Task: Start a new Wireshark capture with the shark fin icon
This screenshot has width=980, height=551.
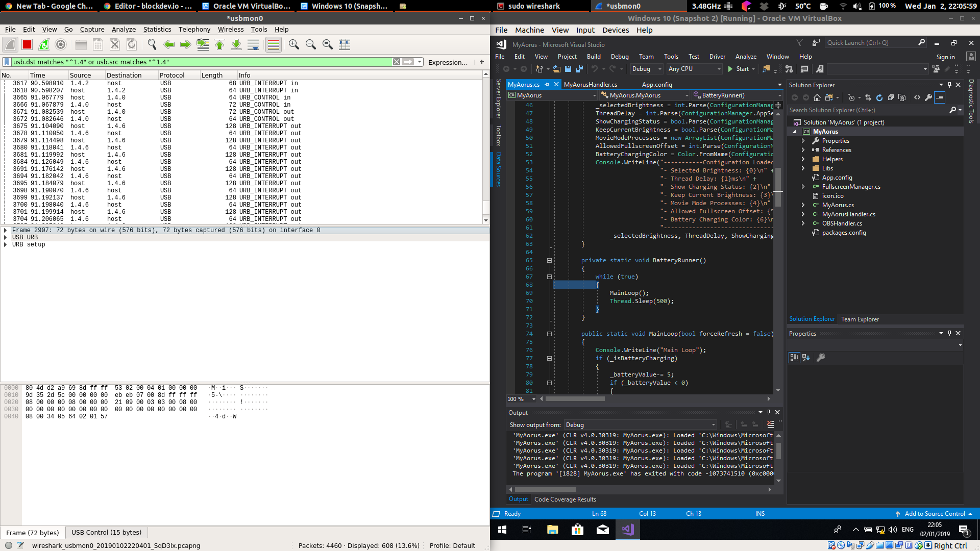Action: tap(10, 44)
